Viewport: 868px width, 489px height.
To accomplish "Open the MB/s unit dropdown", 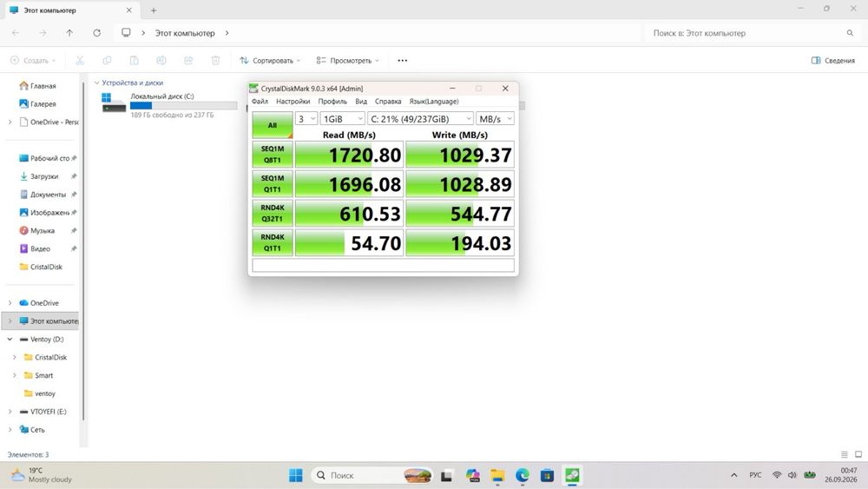I will (x=495, y=118).
